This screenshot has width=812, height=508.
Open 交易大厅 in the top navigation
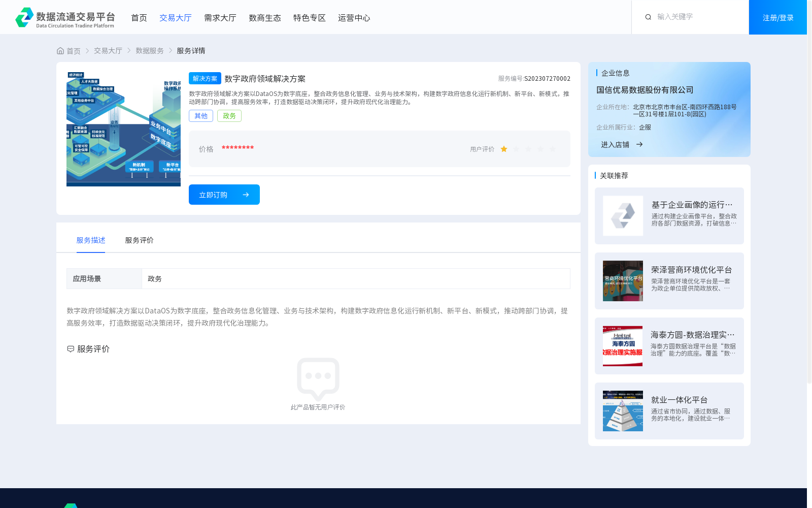coord(176,18)
